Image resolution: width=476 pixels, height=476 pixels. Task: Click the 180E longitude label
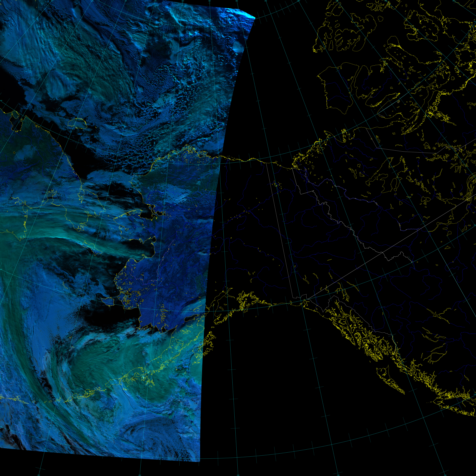[x=126, y=1]
